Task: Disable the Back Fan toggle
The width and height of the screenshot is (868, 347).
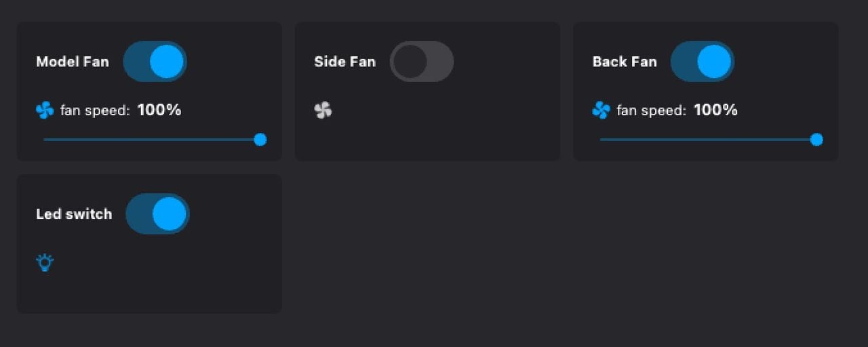Action: click(x=702, y=62)
